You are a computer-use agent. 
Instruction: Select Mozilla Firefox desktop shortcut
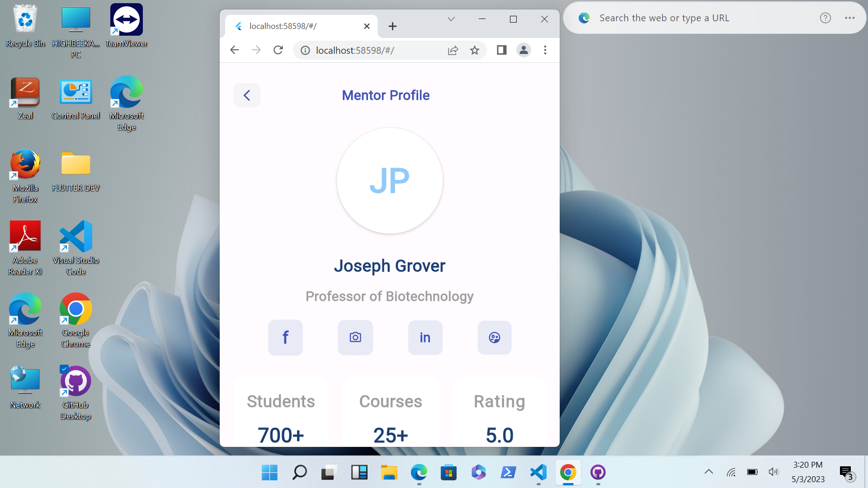pos(25,176)
